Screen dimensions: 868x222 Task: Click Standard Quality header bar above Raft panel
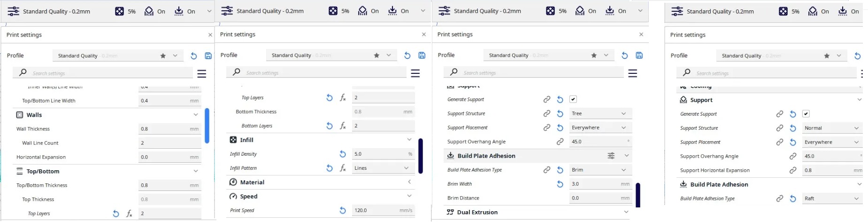(x=764, y=11)
